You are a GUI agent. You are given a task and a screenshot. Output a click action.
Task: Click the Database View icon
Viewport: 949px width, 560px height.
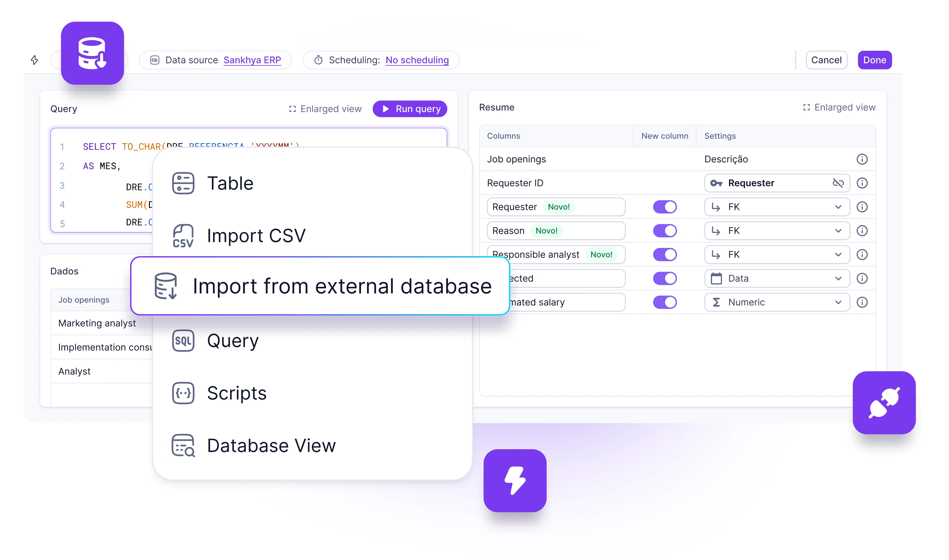[x=183, y=446]
